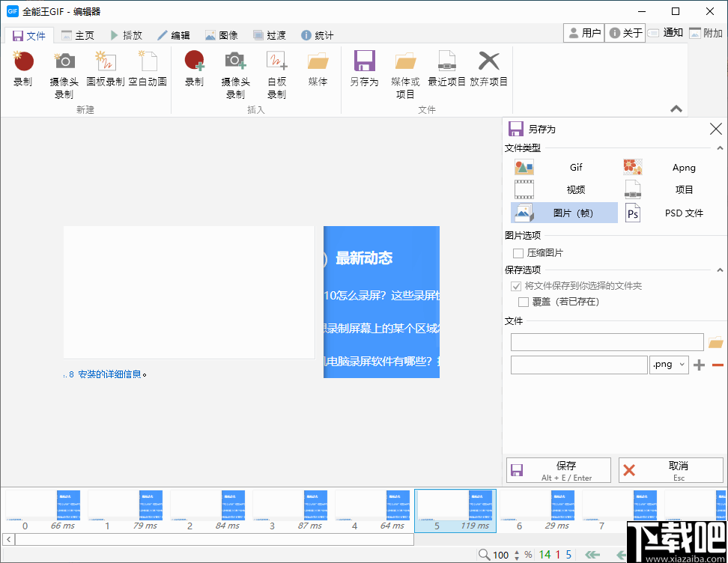The width and height of the screenshot is (728, 563).
Task: Enable the 压缩图片 compression checkbox
Action: tap(518, 253)
